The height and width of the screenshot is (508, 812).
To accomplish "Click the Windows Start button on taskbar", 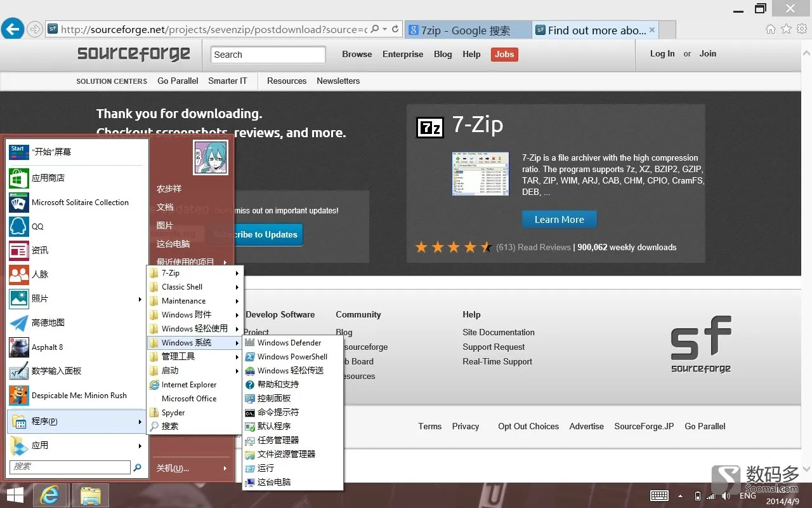I will (15, 495).
